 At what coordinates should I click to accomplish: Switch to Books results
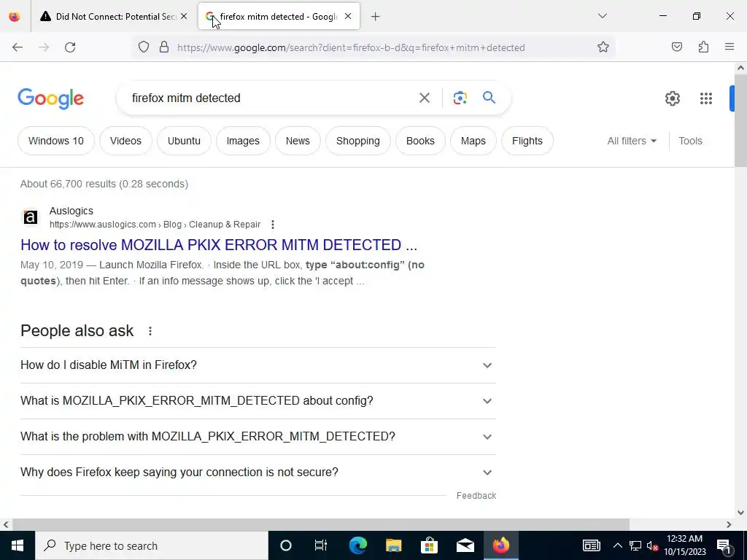(x=420, y=141)
